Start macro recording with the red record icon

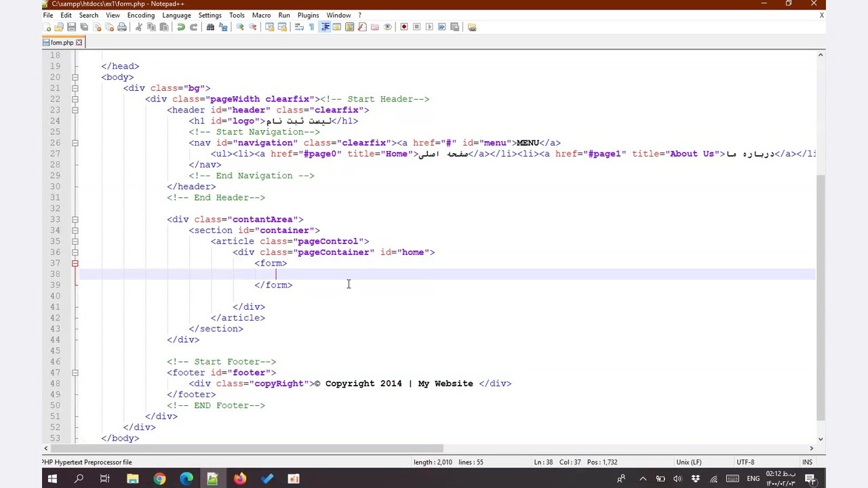(x=404, y=27)
